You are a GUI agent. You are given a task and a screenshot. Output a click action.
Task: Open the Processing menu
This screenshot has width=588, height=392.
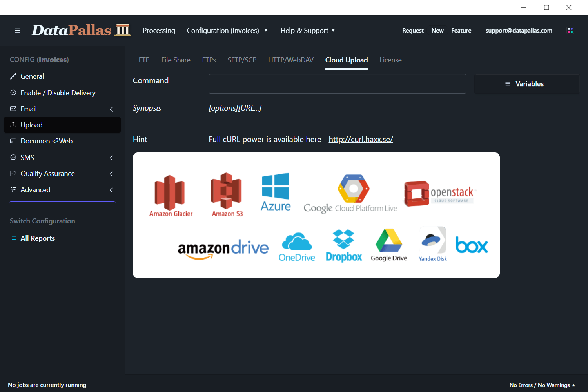(159, 30)
